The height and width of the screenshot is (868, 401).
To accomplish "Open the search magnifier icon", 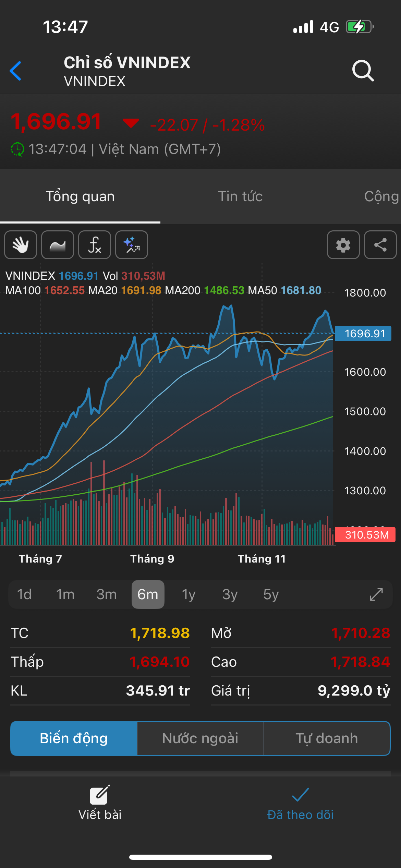I will 363,71.
